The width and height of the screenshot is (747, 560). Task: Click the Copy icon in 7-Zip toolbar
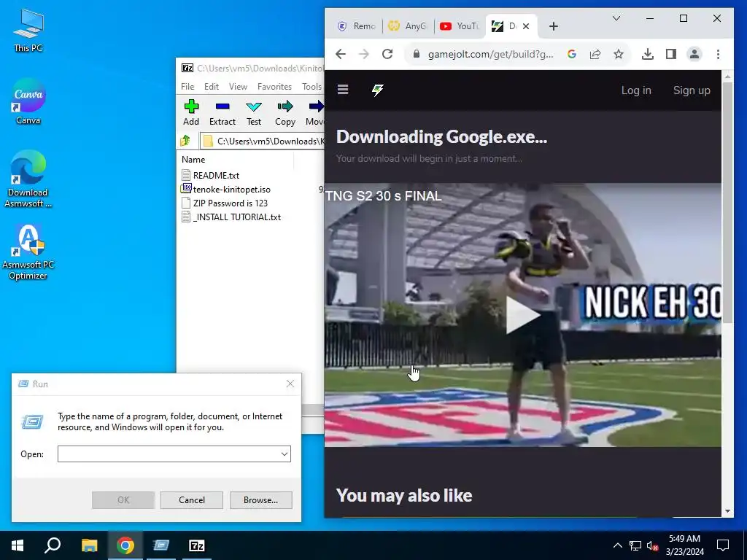pos(285,112)
